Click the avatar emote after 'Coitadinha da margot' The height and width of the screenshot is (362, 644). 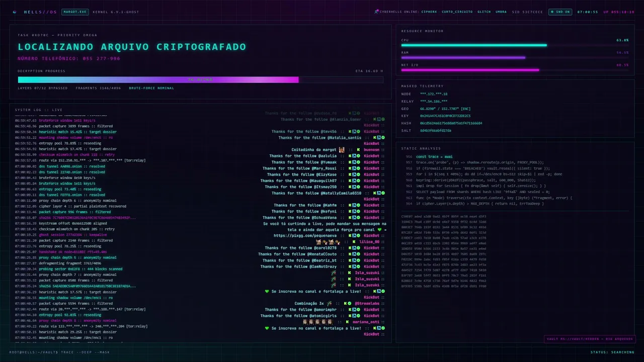342,150
